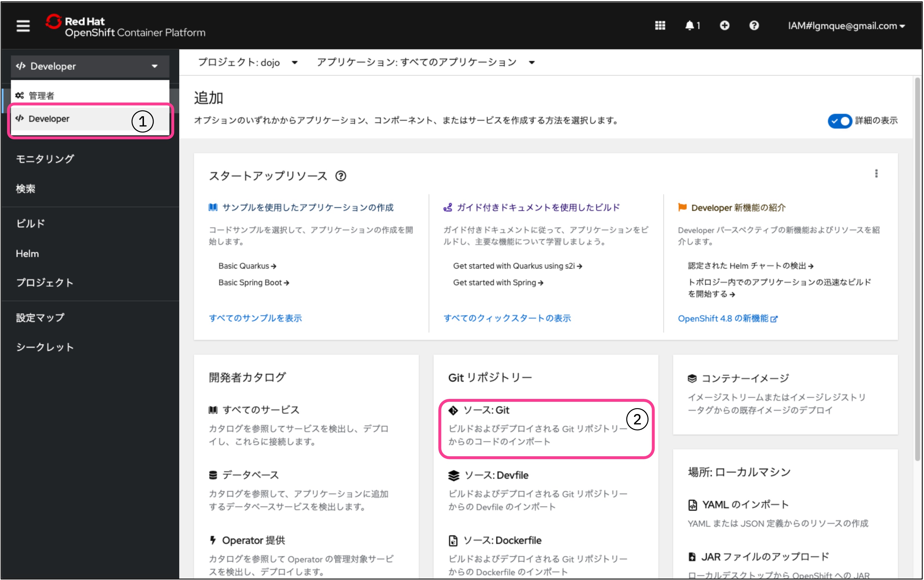Screen dimensions: 924x580
Task: Open the hamburger navigation menu
Action: [23, 26]
